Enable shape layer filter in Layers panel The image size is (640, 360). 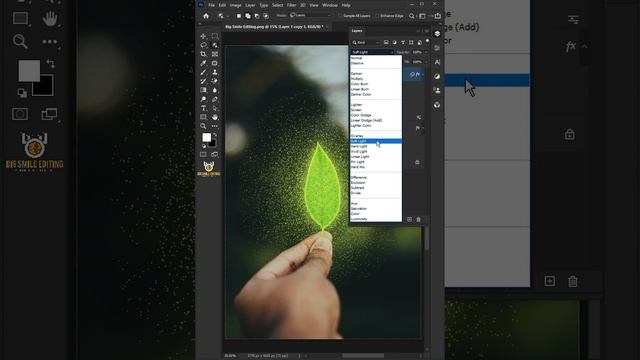coord(411,42)
